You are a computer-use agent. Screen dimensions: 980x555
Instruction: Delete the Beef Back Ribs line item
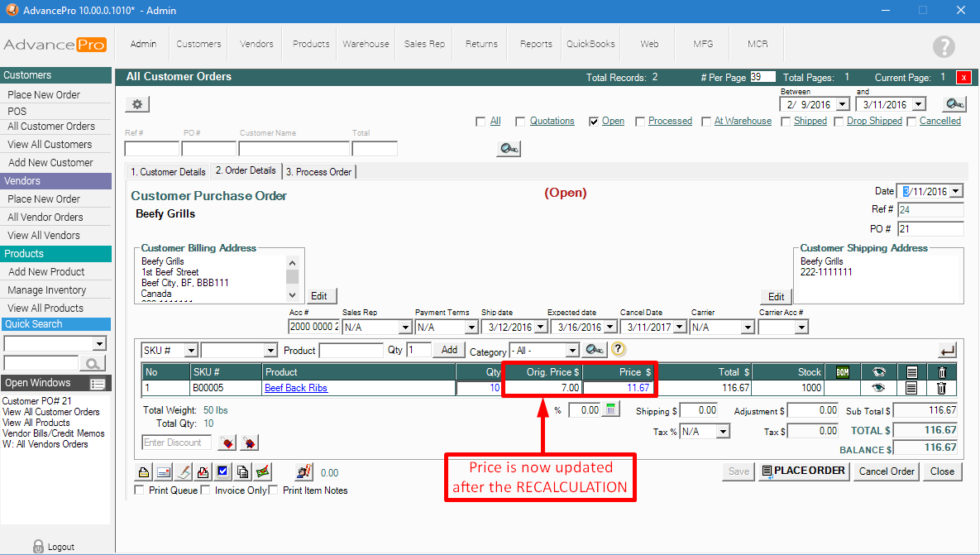coord(941,388)
